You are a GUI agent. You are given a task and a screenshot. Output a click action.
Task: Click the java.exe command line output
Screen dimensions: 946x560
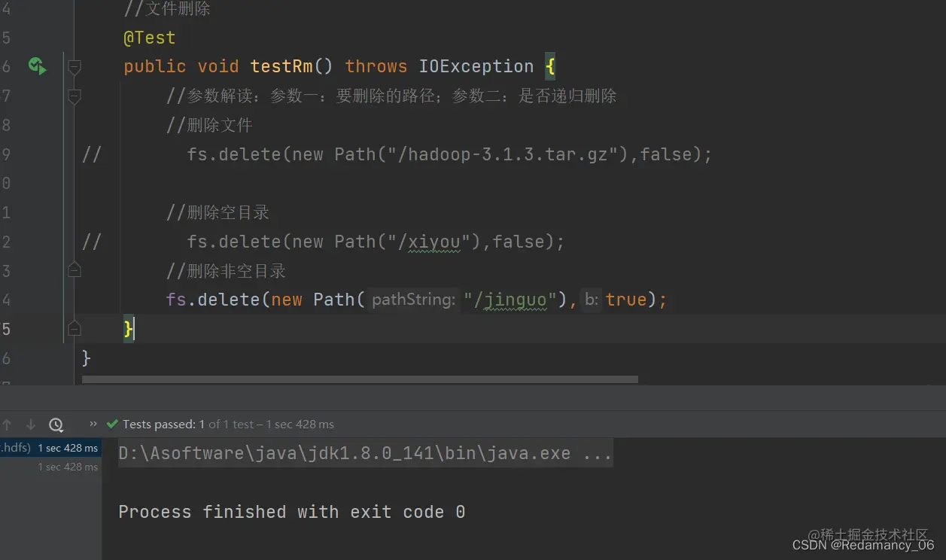point(365,454)
